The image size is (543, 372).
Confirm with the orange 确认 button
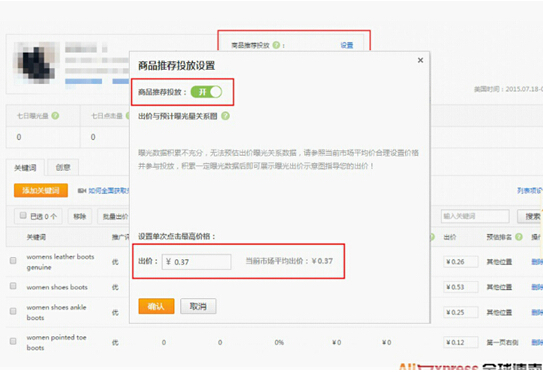click(x=156, y=306)
